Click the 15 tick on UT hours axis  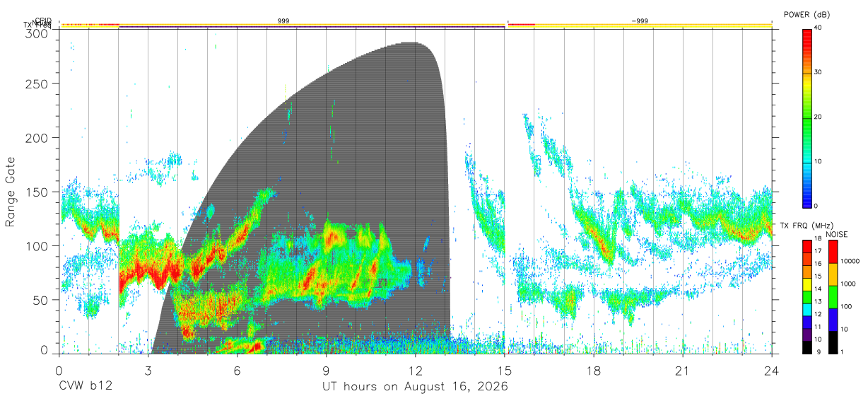pyautogui.click(x=505, y=371)
